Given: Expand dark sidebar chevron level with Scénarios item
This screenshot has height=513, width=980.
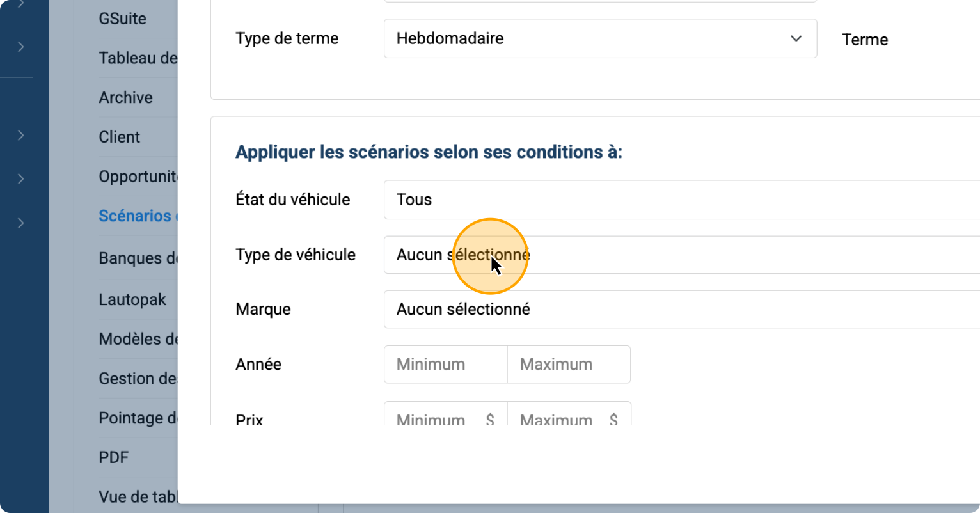Looking at the screenshot, I should pos(21,223).
